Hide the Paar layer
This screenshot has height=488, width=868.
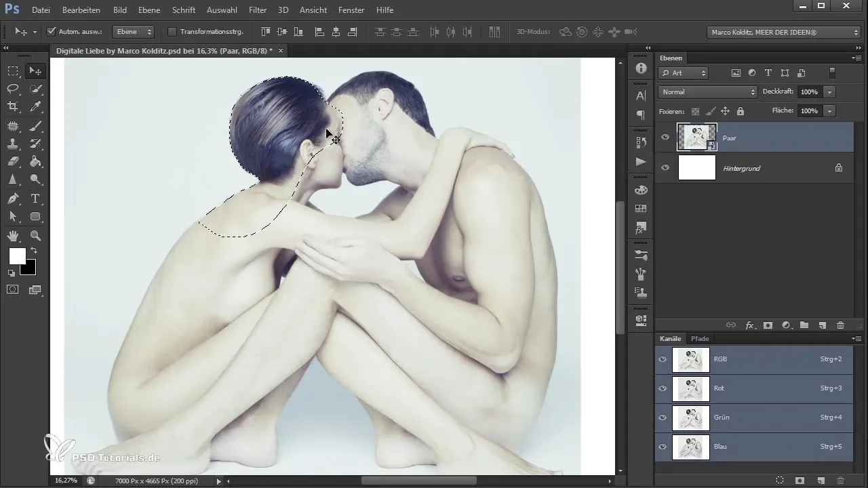pos(665,138)
